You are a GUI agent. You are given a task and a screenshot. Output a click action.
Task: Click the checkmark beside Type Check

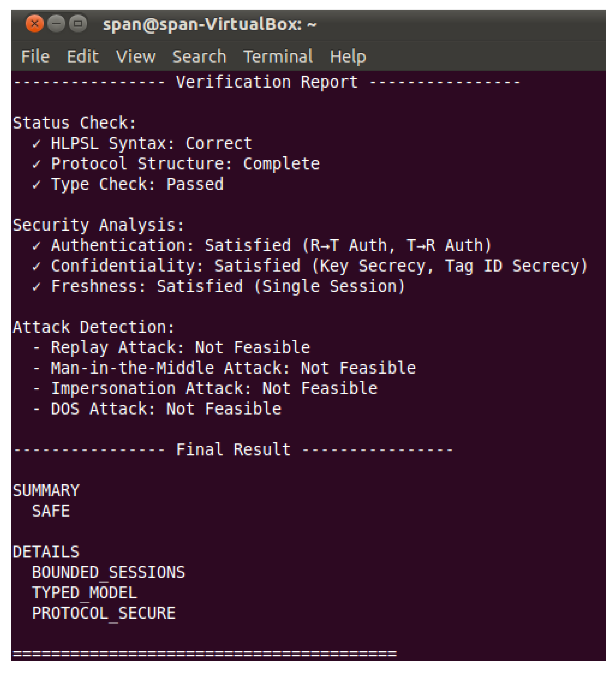pos(37,185)
